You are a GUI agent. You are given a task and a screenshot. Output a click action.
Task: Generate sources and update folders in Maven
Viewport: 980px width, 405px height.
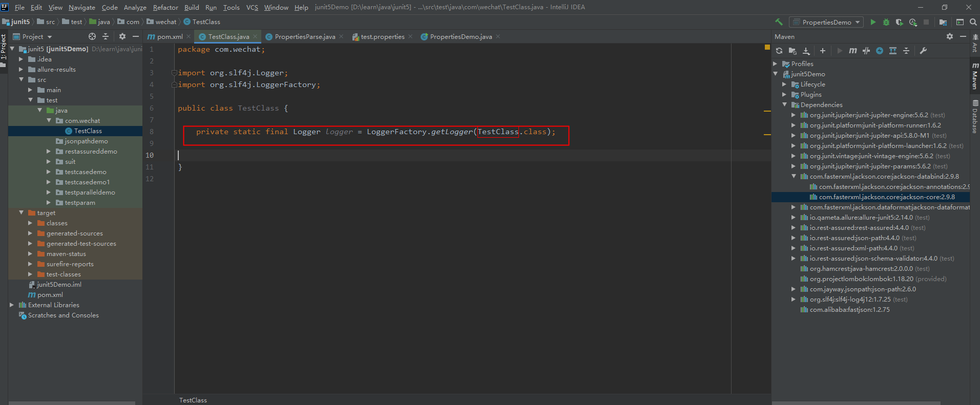[793, 51]
